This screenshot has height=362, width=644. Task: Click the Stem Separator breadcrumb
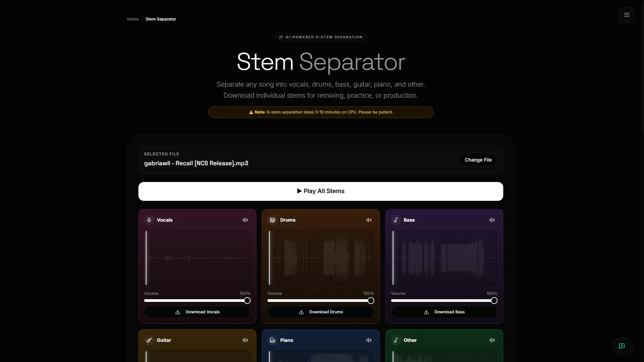(x=161, y=19)
